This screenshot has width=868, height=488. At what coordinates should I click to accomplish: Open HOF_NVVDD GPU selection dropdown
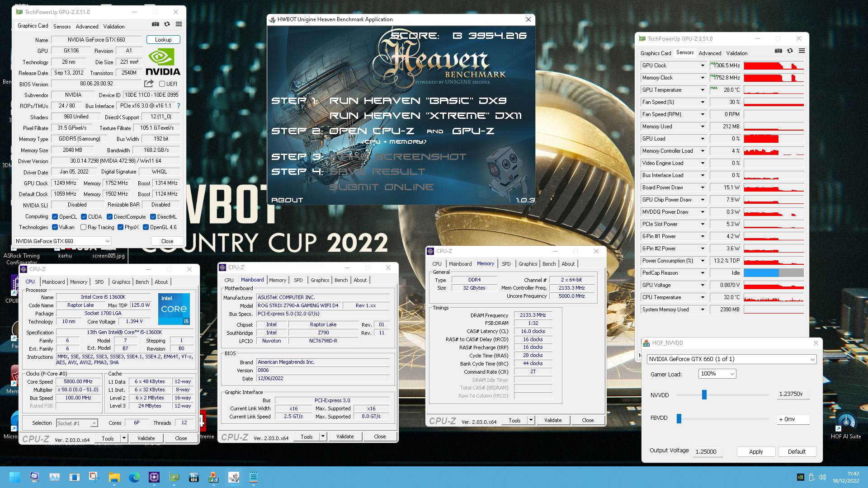tap(731, 359)
